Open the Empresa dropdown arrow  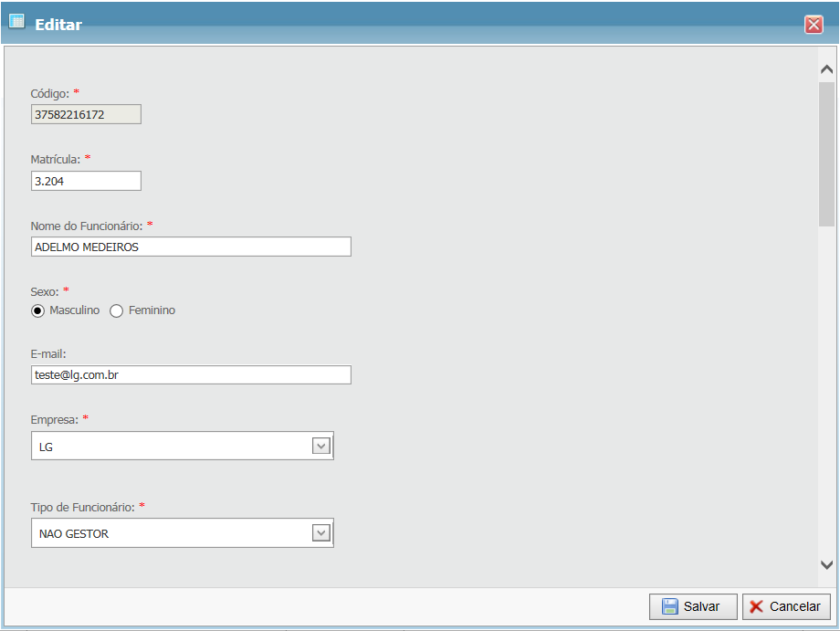(x=320, y=446)
